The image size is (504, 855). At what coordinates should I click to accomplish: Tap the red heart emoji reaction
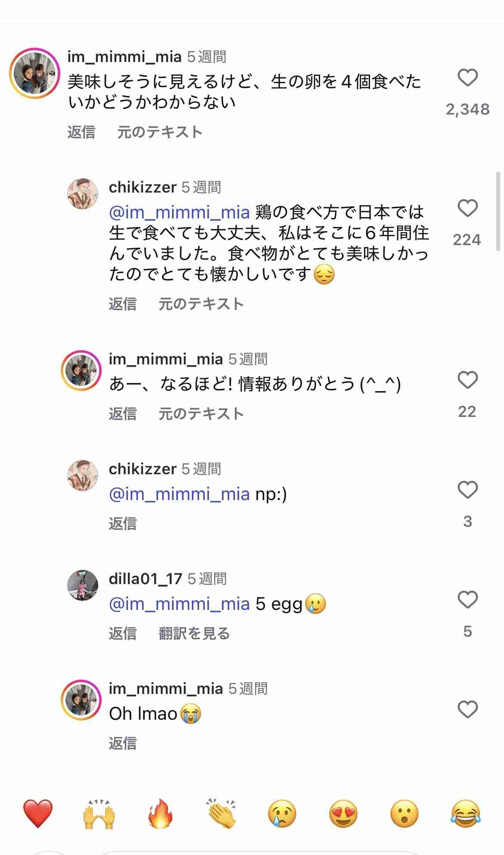pyautogui.click(x=38, y=813)
